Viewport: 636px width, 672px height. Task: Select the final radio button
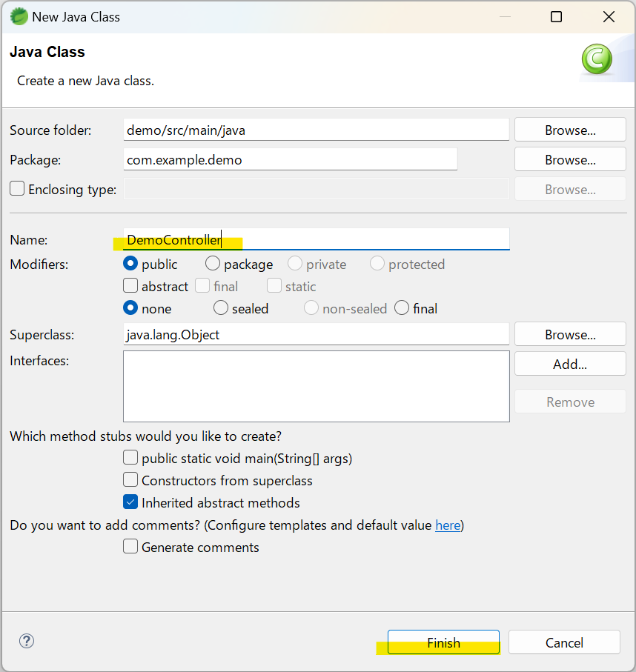coord(401,308)
